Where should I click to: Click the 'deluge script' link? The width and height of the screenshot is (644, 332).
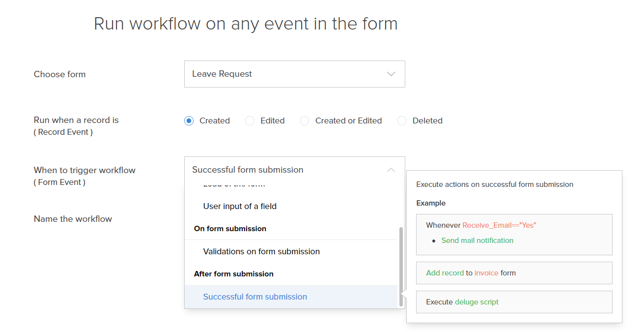point(476,302)
